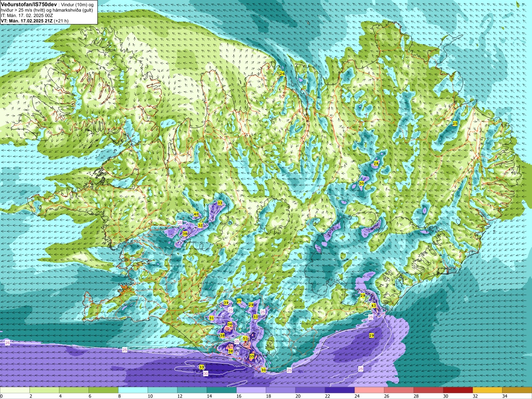This screenshot has height=399, width=532.
Task: Select the light cyan 8–10 legend swatch
Action: [133, 390]
